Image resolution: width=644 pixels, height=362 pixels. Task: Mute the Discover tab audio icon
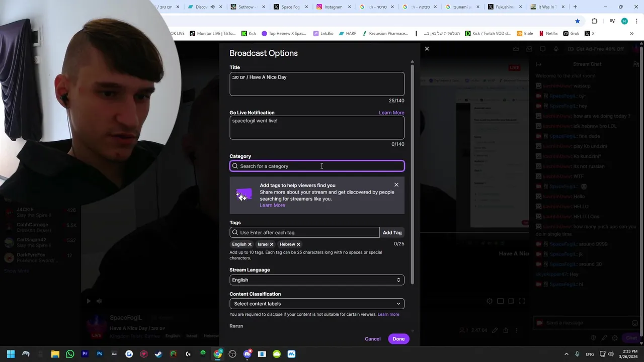(212, 7)
